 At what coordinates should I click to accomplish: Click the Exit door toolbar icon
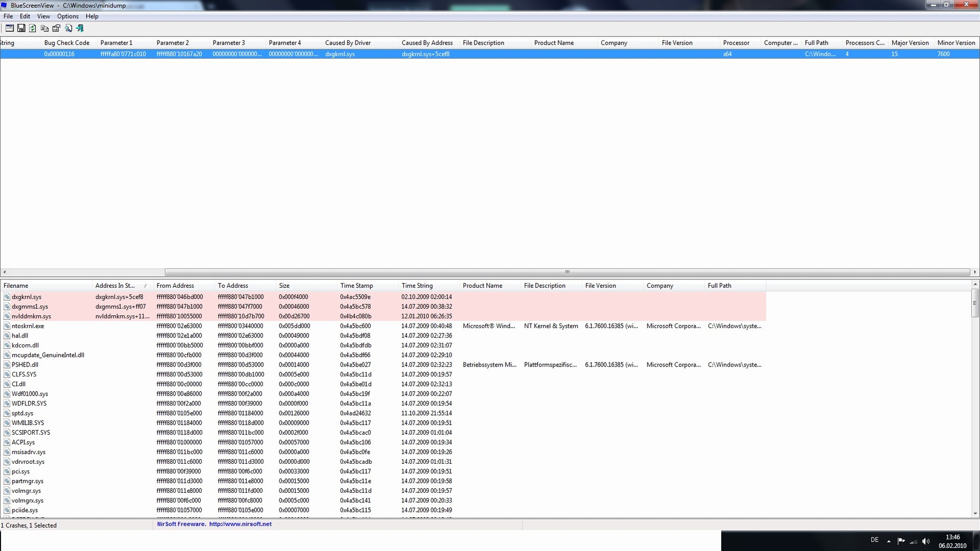tap(80, 28)
